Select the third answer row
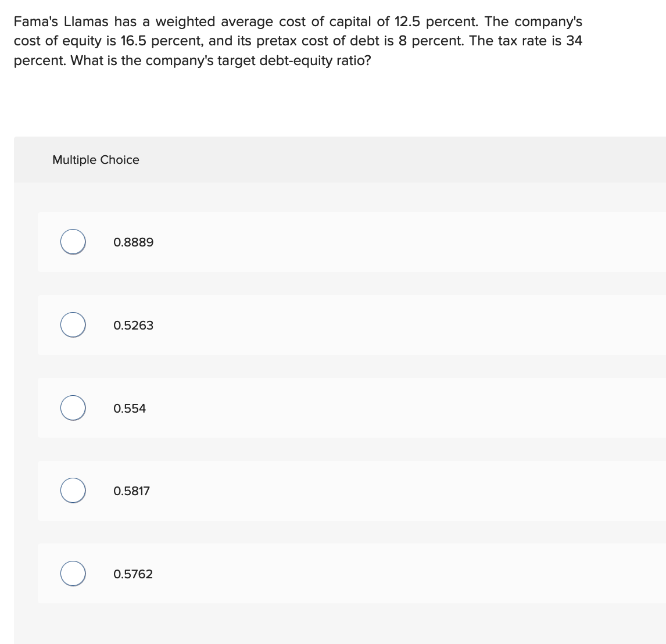The width and height of the screenshot is (666, 644). [x=349, y=407]
